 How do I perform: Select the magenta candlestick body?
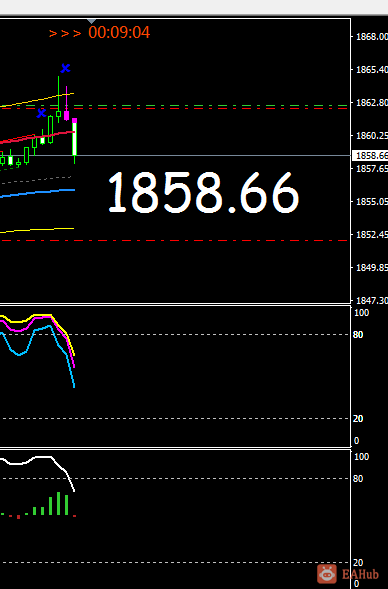[x=66, y=115]
